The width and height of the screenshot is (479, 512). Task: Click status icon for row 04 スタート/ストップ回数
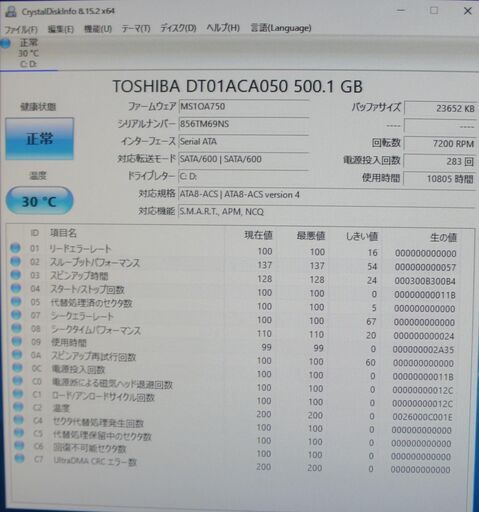[x=16, y=288]
